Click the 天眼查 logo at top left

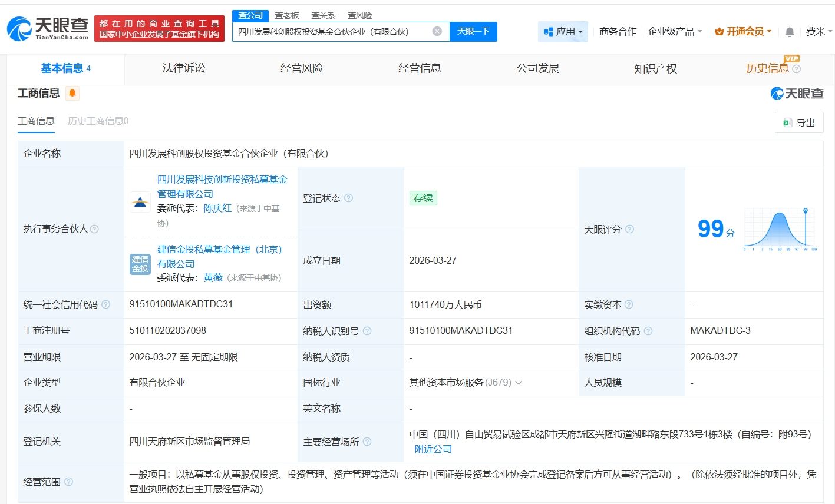pos(47,28)
